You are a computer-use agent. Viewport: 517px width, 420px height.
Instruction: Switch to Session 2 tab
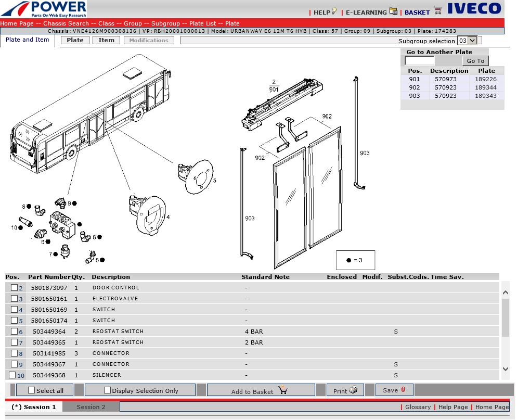pos(91,407)
